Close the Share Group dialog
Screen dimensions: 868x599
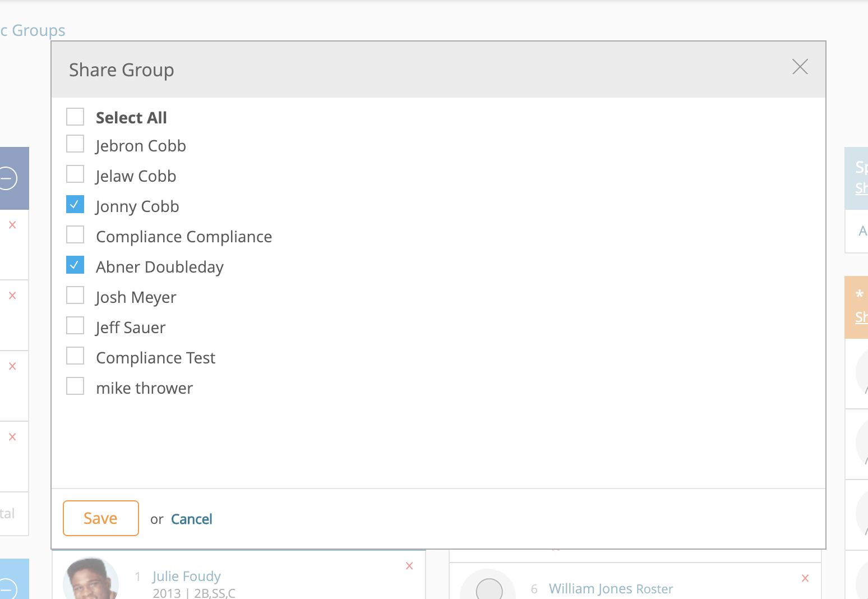800,67
